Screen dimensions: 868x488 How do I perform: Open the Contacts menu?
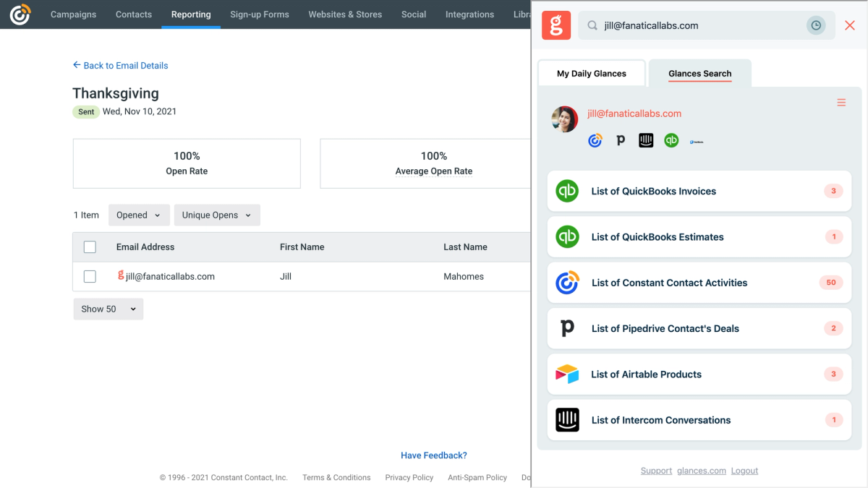(x=134, y=14)
